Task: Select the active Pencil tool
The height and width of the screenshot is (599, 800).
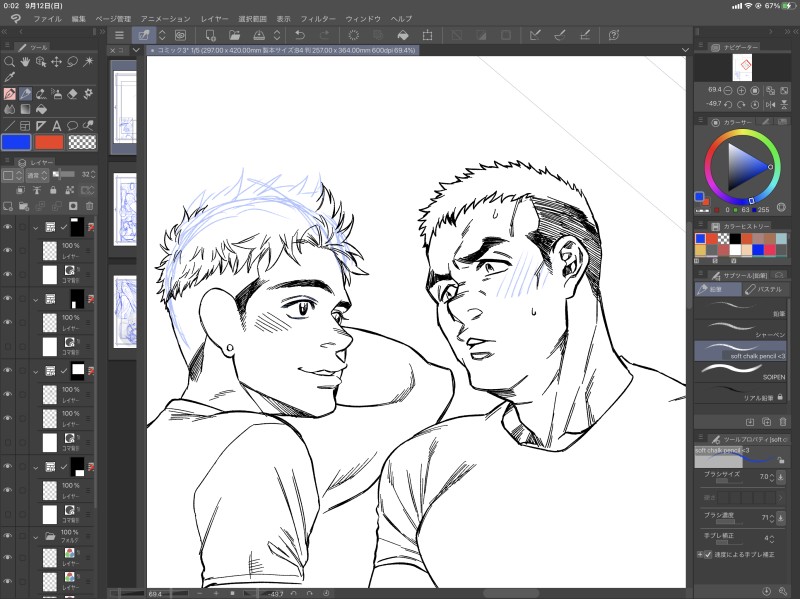Action: tap(25, 94)
